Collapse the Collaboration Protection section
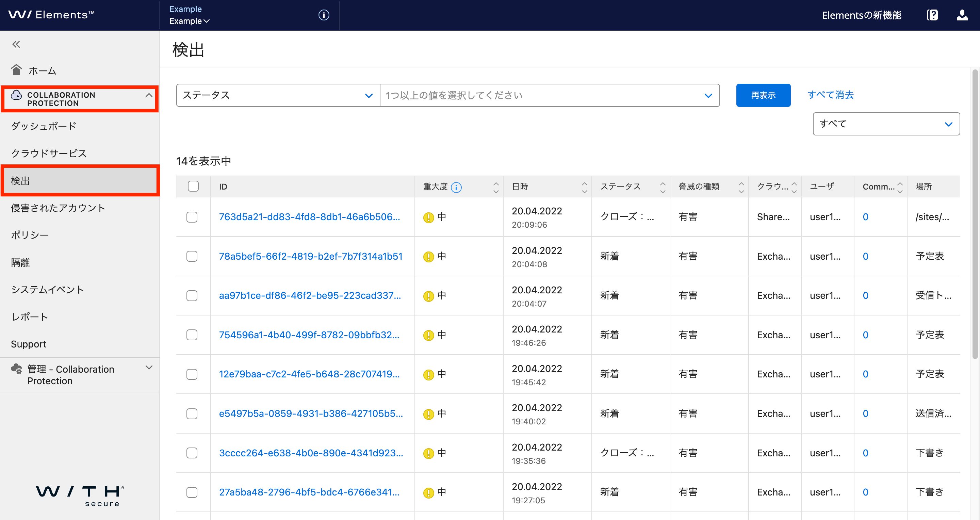The image size is (980, 520). (x=149, y=95)
